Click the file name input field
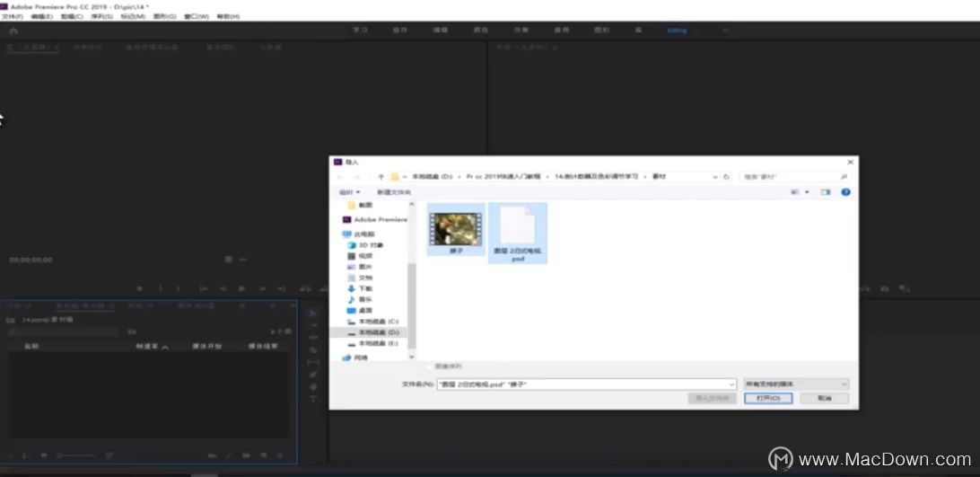 [586, 384]
